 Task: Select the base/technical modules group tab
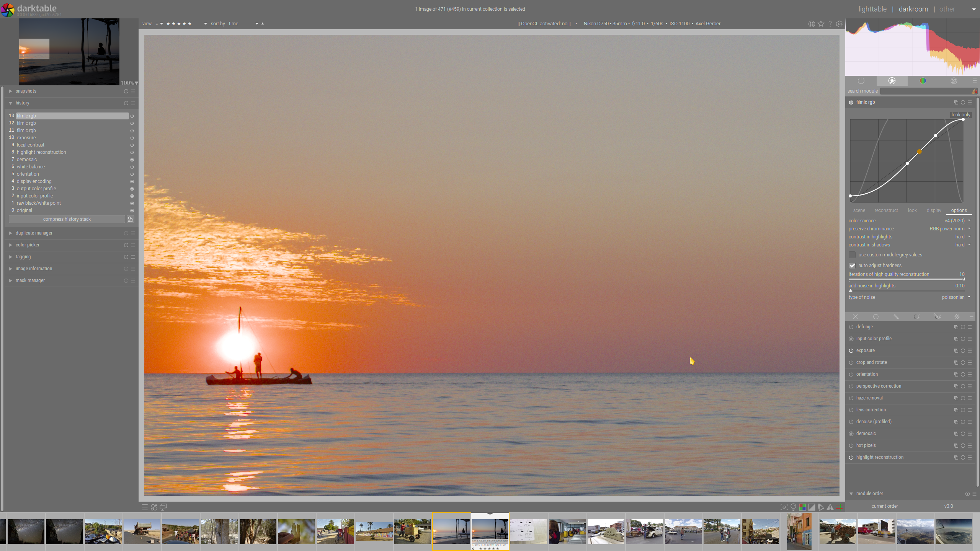tap(892, 81)
